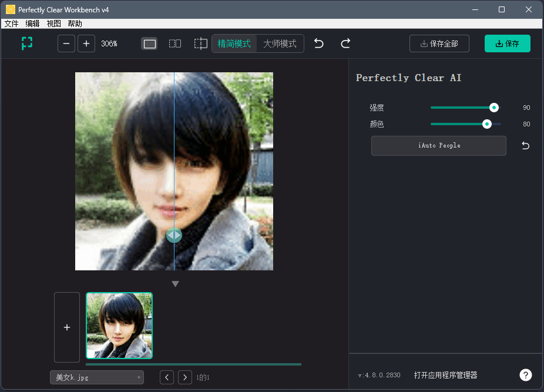Click the Perfectly Clear logo icon
The image size is (544, 392).
pos(26,43)
